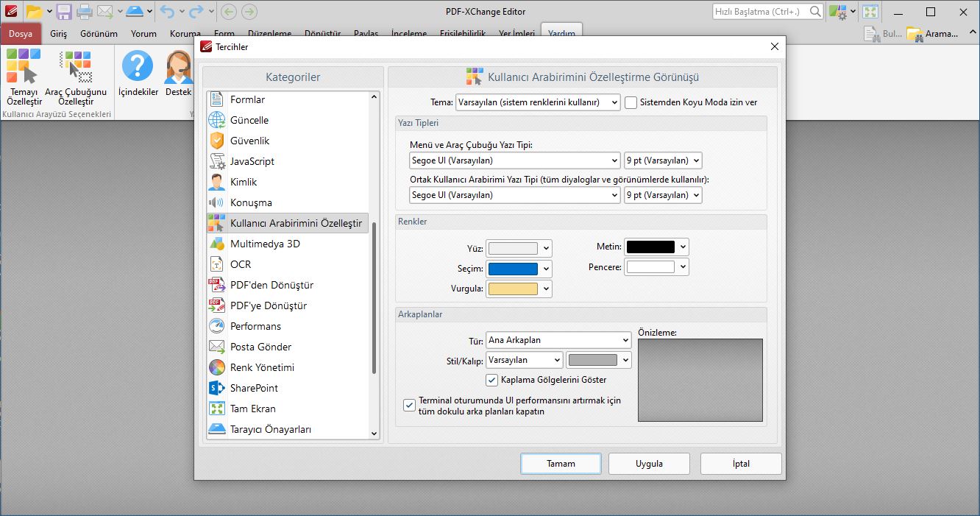Select the SharePoint category

288,388
